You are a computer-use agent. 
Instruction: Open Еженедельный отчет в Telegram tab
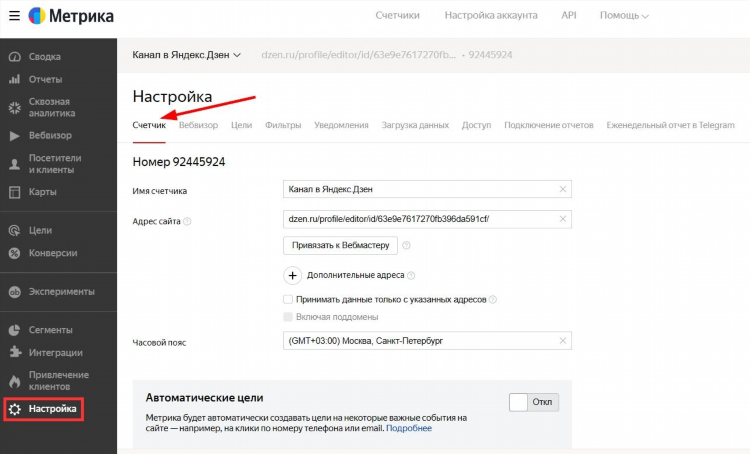(671, 125)
